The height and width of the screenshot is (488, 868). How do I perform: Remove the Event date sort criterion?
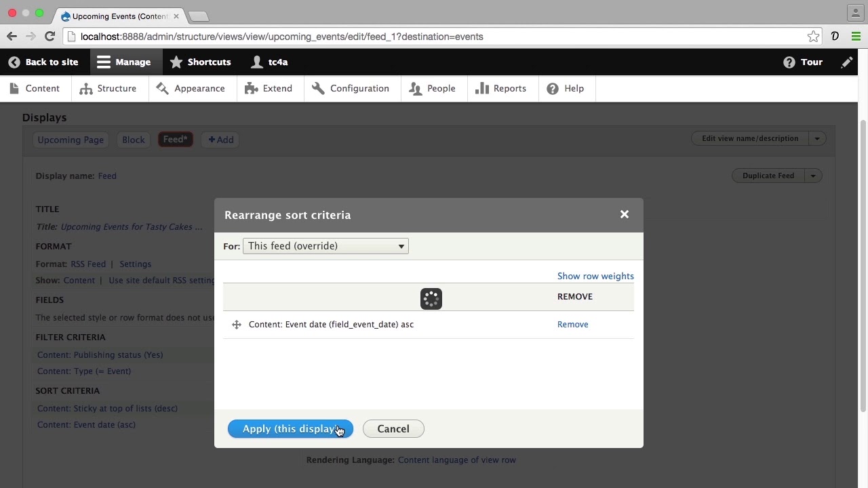[x=572, y=325]
